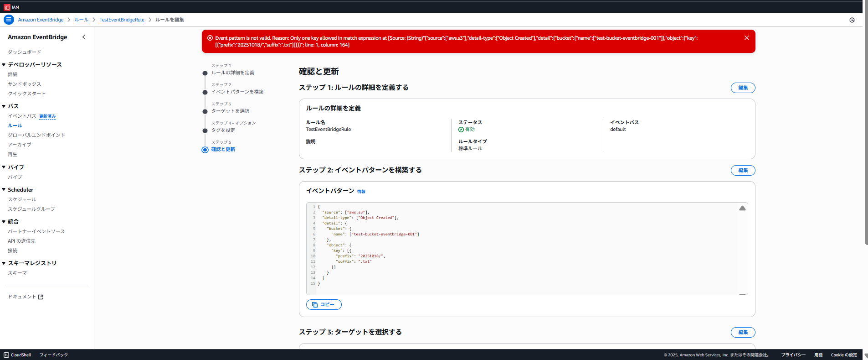This screenshot has height=360, width=868.
Task: Go to step 3 ターゲットを選択
Action: pyautogui.click(x=230, y=111)
